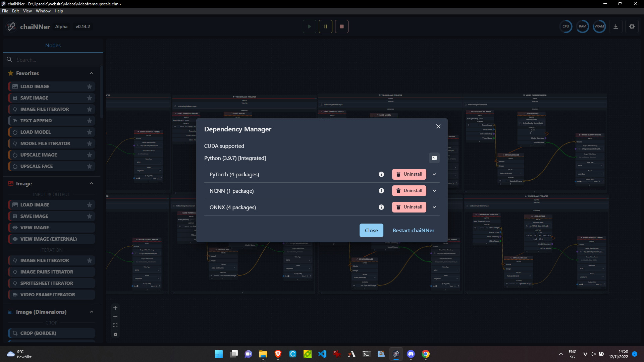This screenshot has width=644, height=362.
Task: Open settings gear icon in header
Action: (632, 26)
